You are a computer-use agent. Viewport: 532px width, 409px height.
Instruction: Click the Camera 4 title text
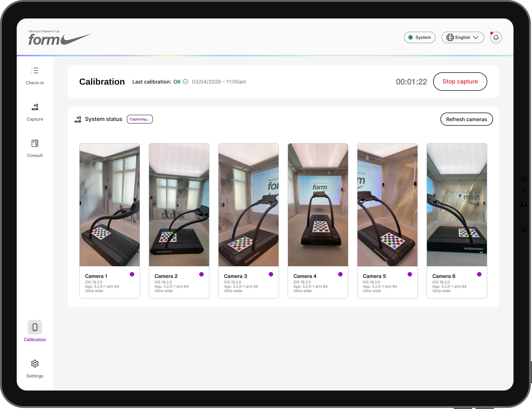(x=305, y=276)
